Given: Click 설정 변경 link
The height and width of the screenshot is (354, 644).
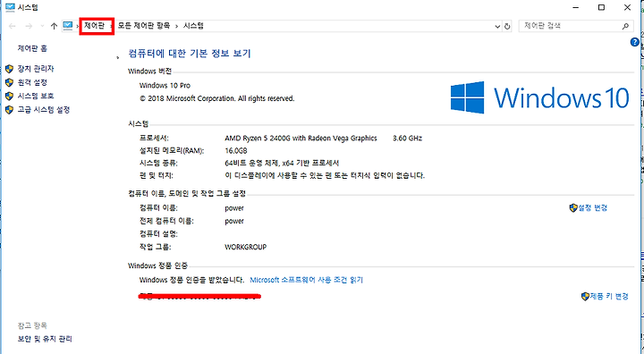Looking at the screenshot, I should (593, 207).
